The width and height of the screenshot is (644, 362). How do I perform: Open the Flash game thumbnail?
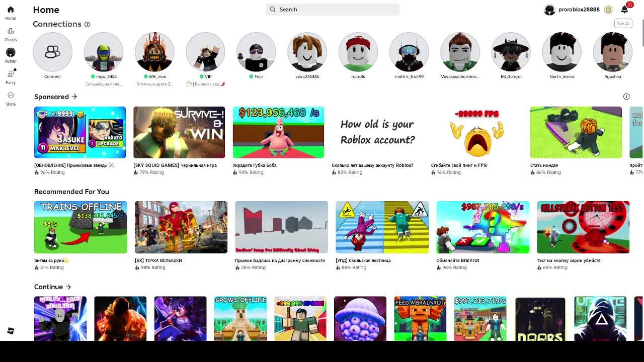pos(181,227)
